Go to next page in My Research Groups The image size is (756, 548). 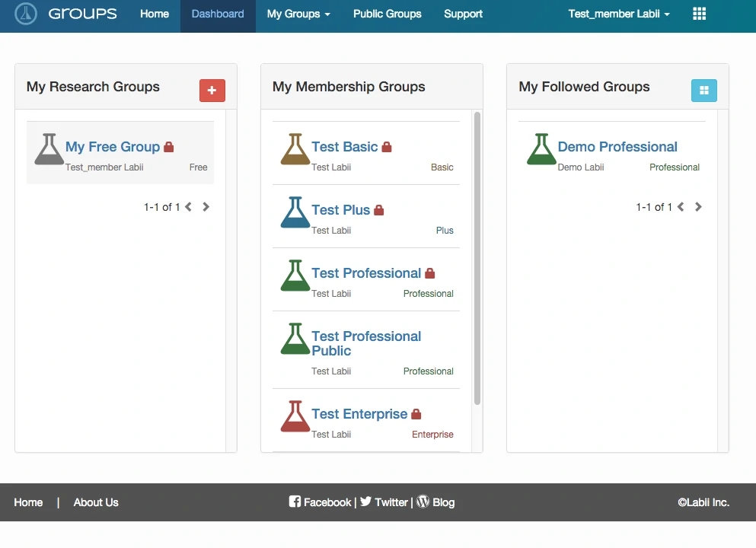206,207
